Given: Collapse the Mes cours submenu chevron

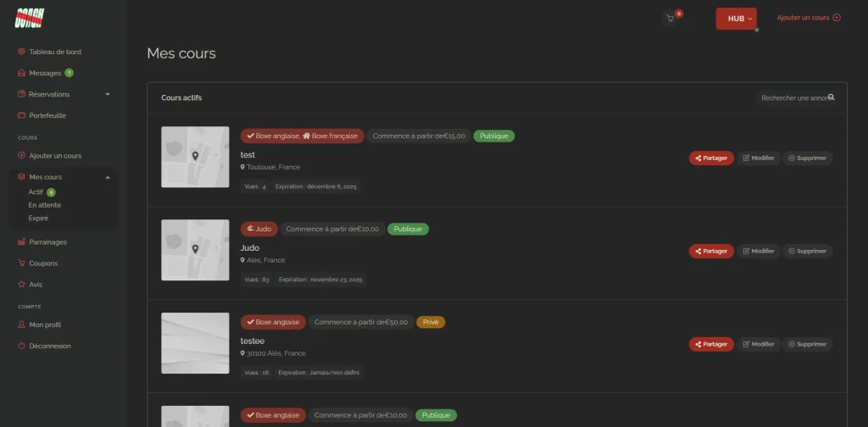Looking at the screenshot, I should pos(108,177).
